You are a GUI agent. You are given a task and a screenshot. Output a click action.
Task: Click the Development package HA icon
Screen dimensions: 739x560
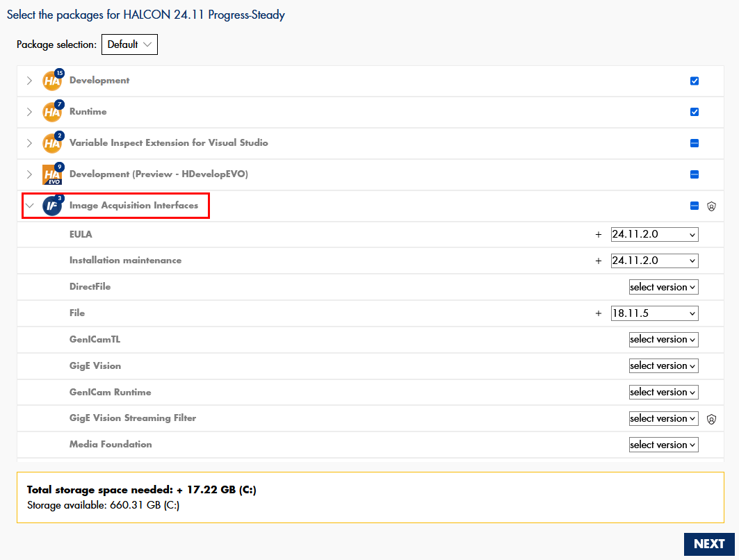click(52, 81)
